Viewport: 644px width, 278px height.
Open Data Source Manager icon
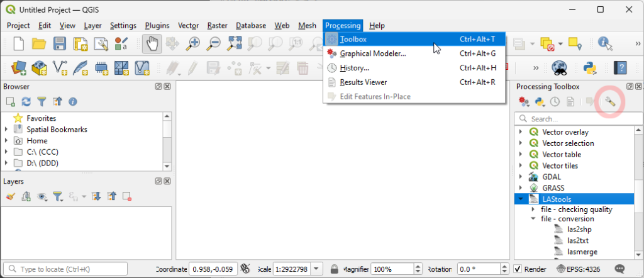pos(18,68)
